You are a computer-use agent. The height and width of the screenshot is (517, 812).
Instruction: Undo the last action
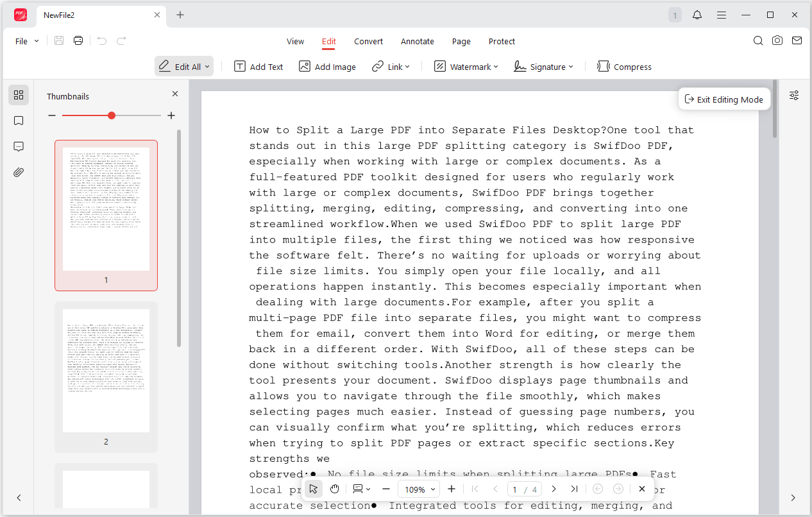[101, 41]
